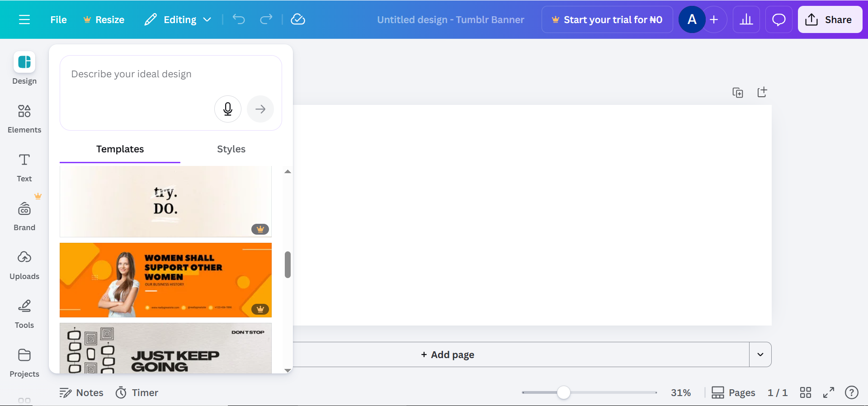Click the duplicate page icon
The image size is (868, 406).
click(x=738, y=93)
